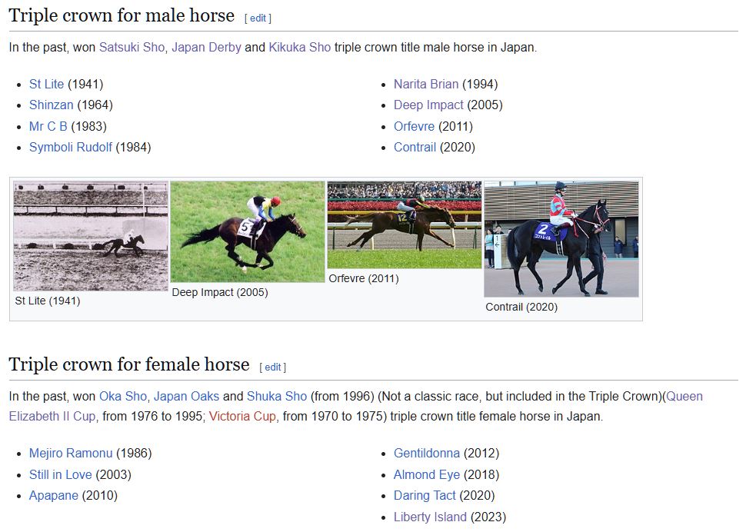The width and height of the screenshot is (756, 532).
Task: Open the Shuka Sho link
Action: click(x=277, y=396)
